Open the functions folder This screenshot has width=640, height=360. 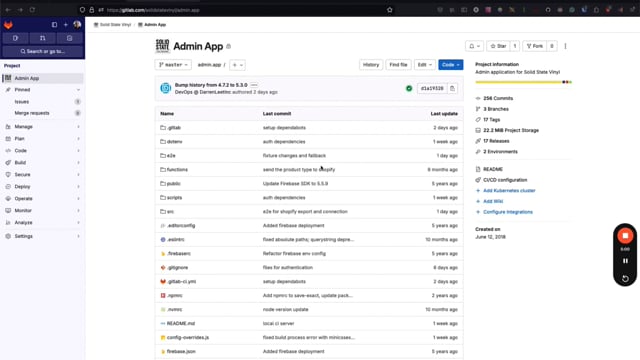coord(177,169)
